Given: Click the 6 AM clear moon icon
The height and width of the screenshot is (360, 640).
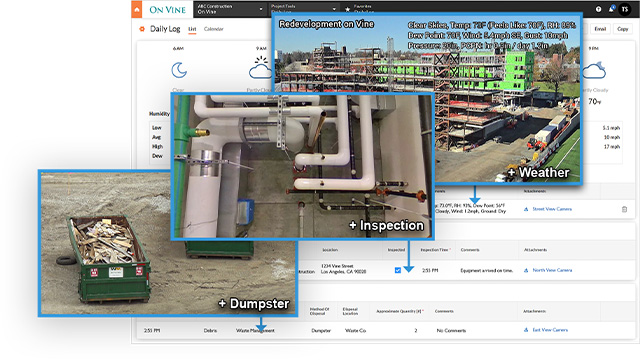Looking at the screenshot, I should (179, 70).
